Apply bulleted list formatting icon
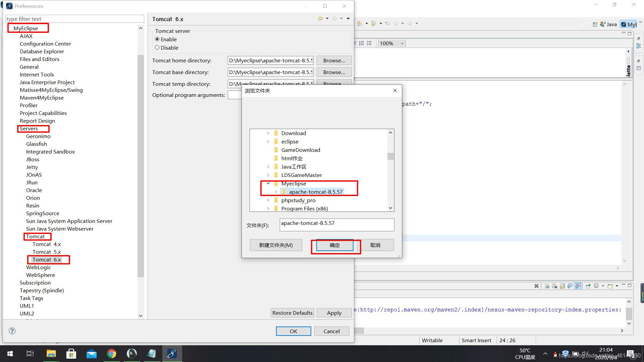This screenshot has width=644, height=362. pyautogui.click(x=369, y=43)
